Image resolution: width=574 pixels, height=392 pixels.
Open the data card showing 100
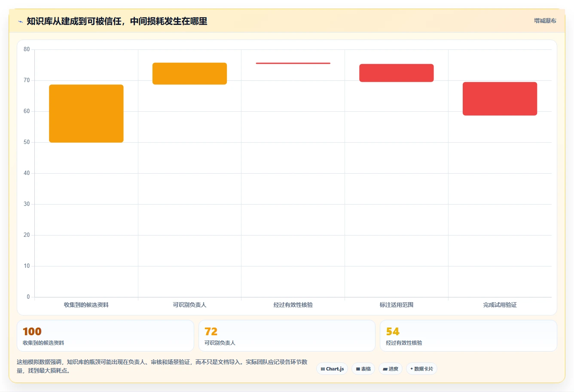pos(105,336)
